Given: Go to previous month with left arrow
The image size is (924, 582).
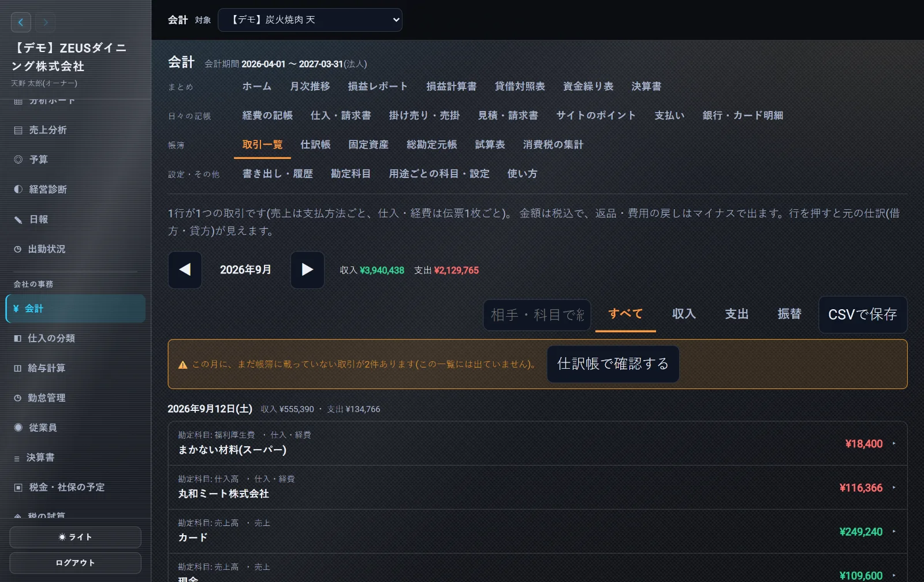Looking at the screenshot, I should coord(185,270).
